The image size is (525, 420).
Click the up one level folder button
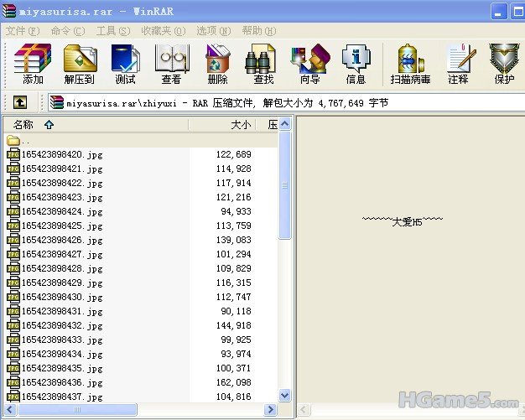(x=19, y=103)
